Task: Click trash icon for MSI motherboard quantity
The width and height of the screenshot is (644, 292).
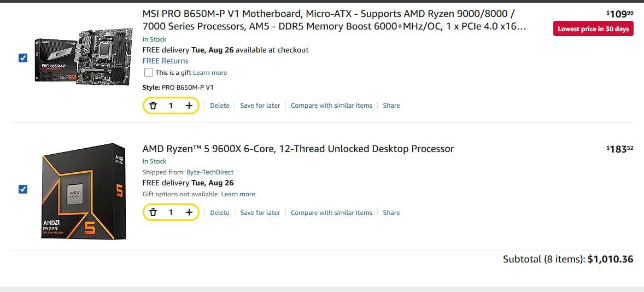Action: 153,106
